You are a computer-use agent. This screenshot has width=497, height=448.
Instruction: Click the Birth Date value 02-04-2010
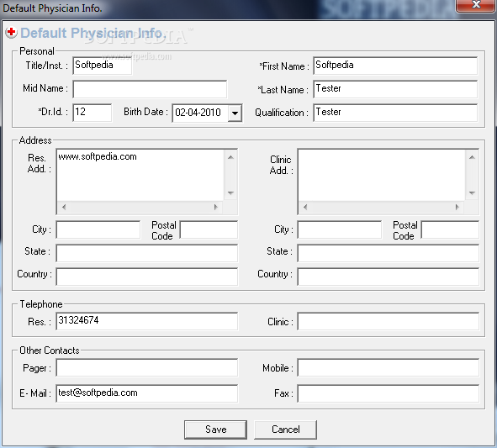pyautogui.click(x=198, y=113)
